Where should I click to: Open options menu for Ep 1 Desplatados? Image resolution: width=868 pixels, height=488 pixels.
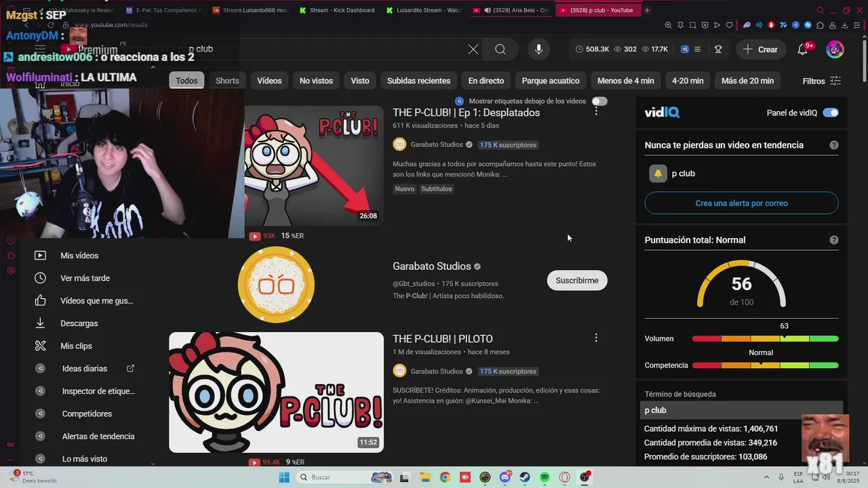(596, 110)
